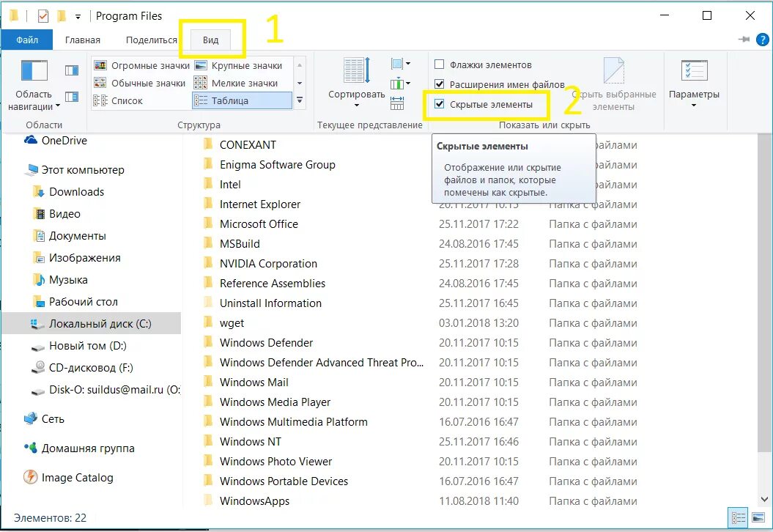Image resolution: width=773 pixels, height=532 pixels.
Task: Open Downloads in navigation pane
Action: click(69, 192)
